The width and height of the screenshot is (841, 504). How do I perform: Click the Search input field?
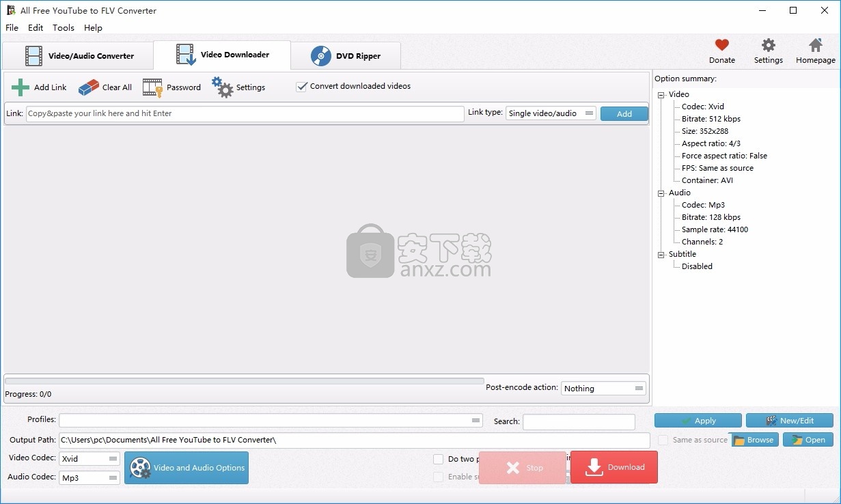pos(579,421)
